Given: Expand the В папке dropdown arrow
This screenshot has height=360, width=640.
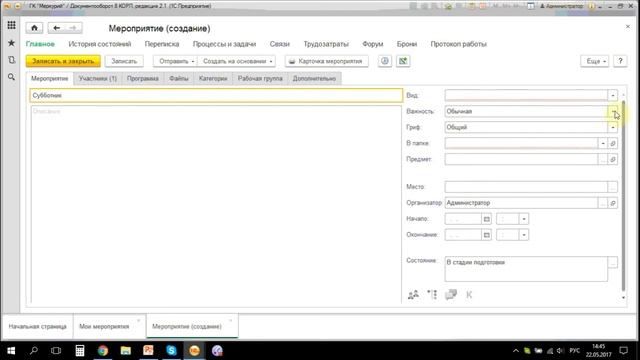Looking at the screenshot, I should [603, 143].
